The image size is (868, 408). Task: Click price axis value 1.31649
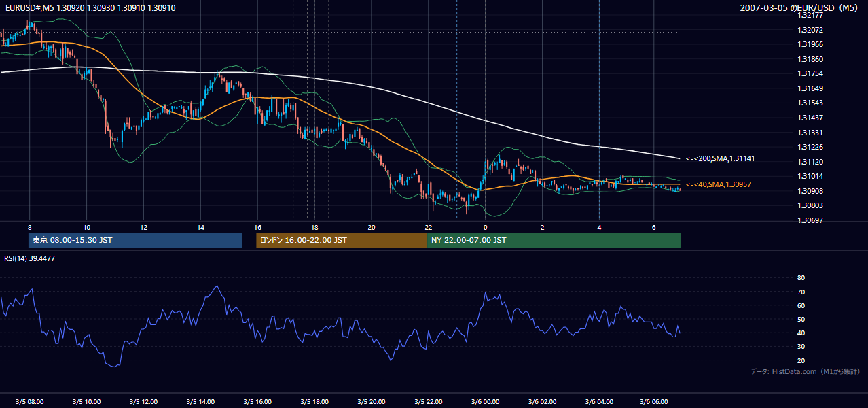(x=810, y=88)
